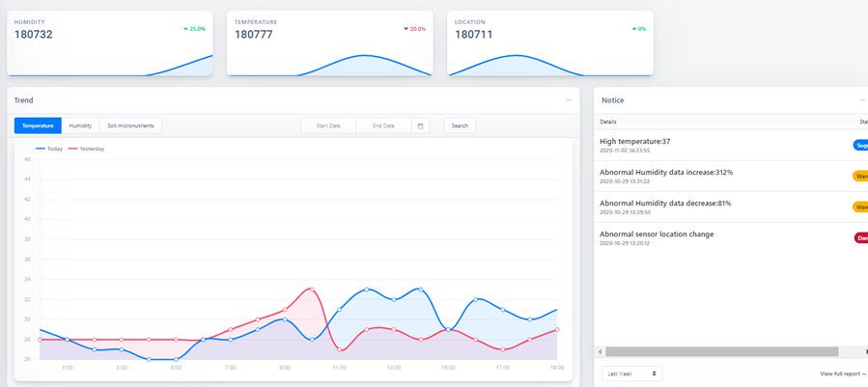
Task: Click the Details column header
Action: 608,122
